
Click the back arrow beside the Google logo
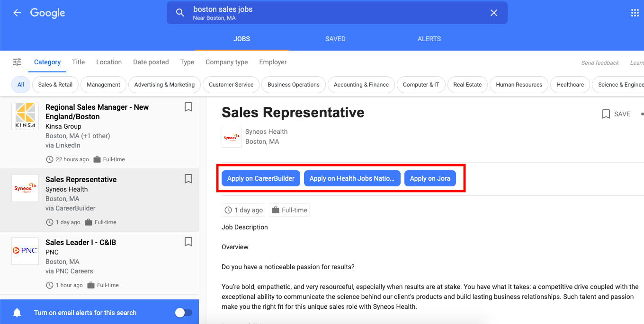[17, 13]
